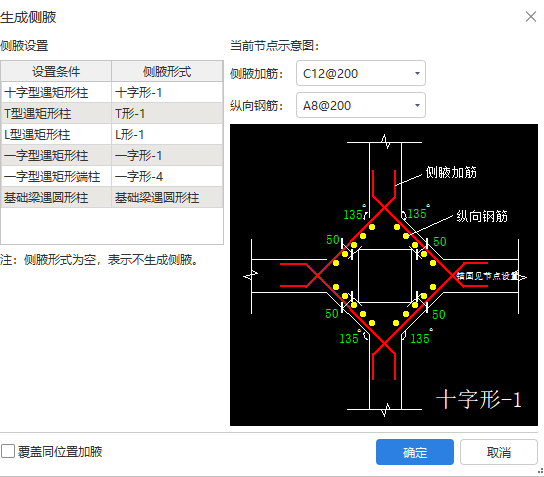The image size is (544, 477).
Task: Select the 十字型遇矩形柱 condition cell
Action: pyautogui.click(x=56, y=92)
